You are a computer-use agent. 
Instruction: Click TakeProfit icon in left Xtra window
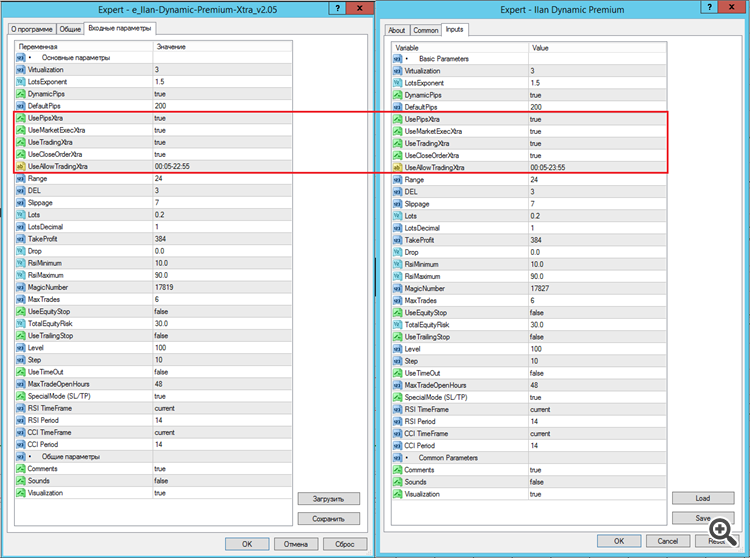pos(21,239)
